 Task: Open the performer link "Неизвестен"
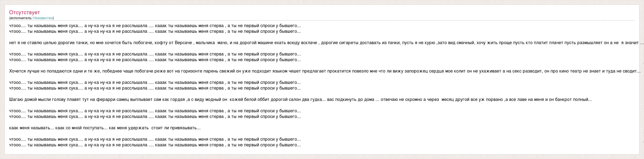pyautogui.click(x=43, y=18)
